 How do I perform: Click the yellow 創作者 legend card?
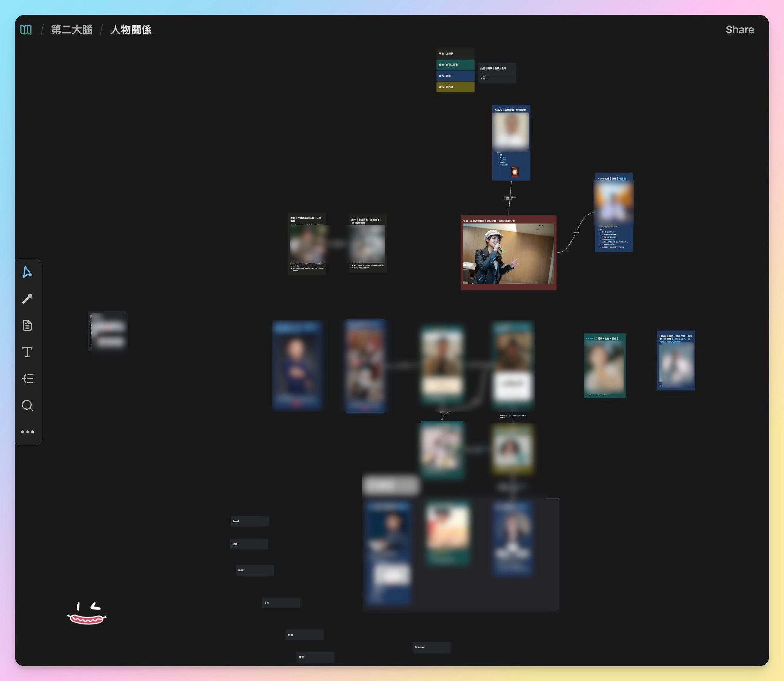click(x=455, y=87)
